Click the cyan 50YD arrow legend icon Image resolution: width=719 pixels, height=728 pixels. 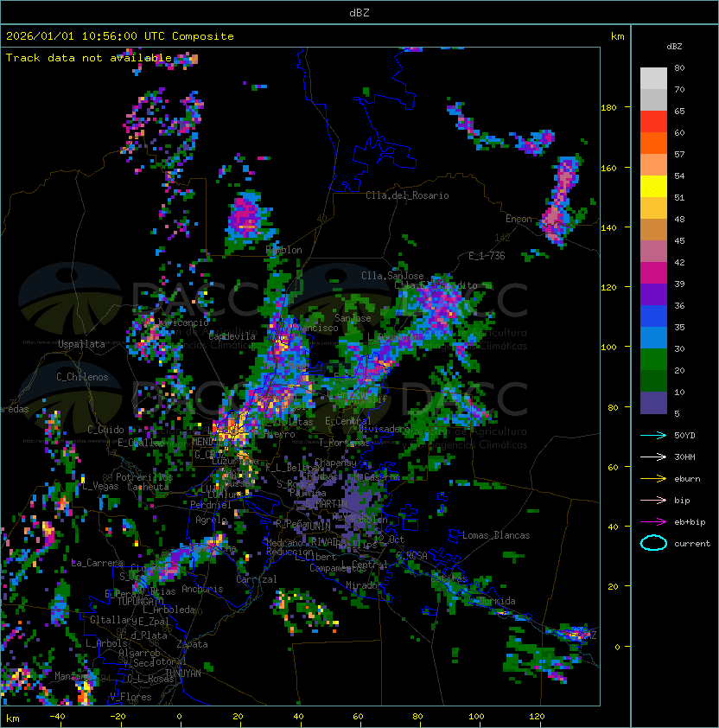coord(653,436)
